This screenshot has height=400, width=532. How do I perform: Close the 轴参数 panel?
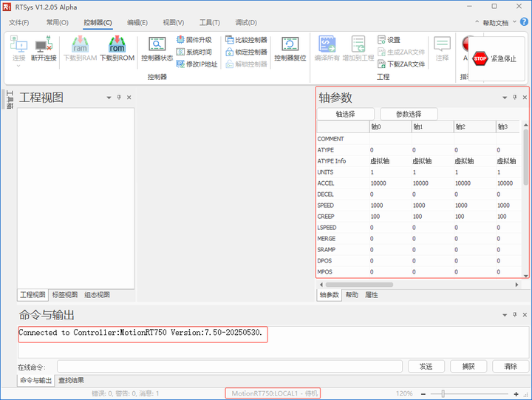coord(525,98)
